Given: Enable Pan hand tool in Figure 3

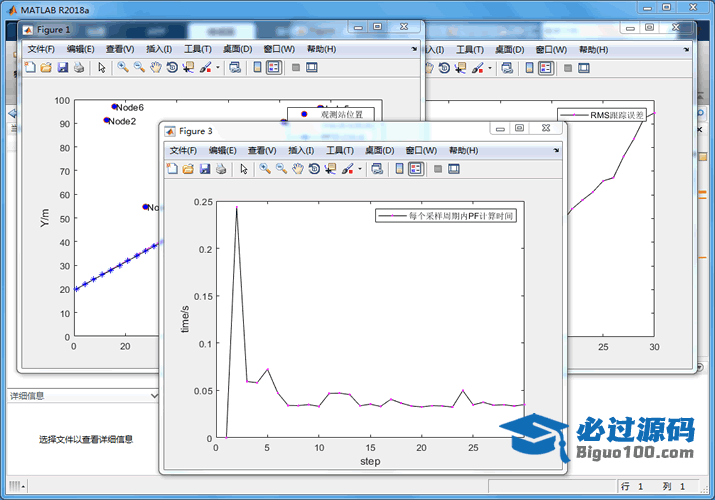Looking at the screenshot, I should (x=298, y=169).
